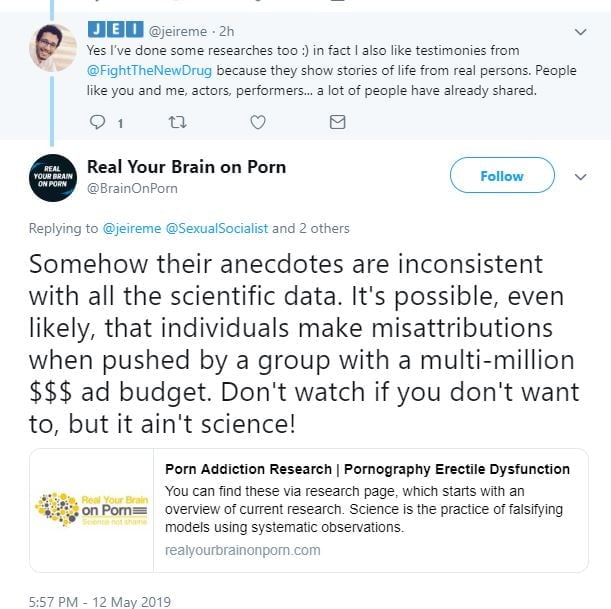The width and height of the screenshot is (611, 609).
Task: Send tweet via direct message envelope
Action: pyautogui.click(x=337, y=122)
